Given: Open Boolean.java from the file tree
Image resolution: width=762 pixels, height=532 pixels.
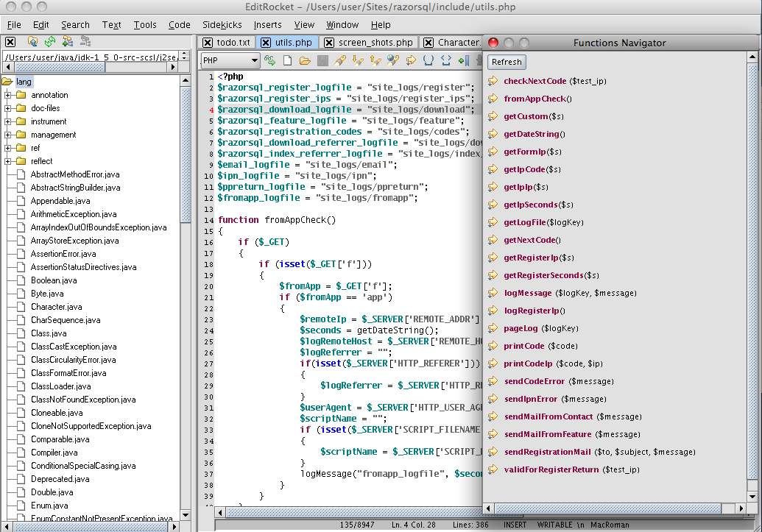Looking at the screenshot, I should click(x=54, y=280).
